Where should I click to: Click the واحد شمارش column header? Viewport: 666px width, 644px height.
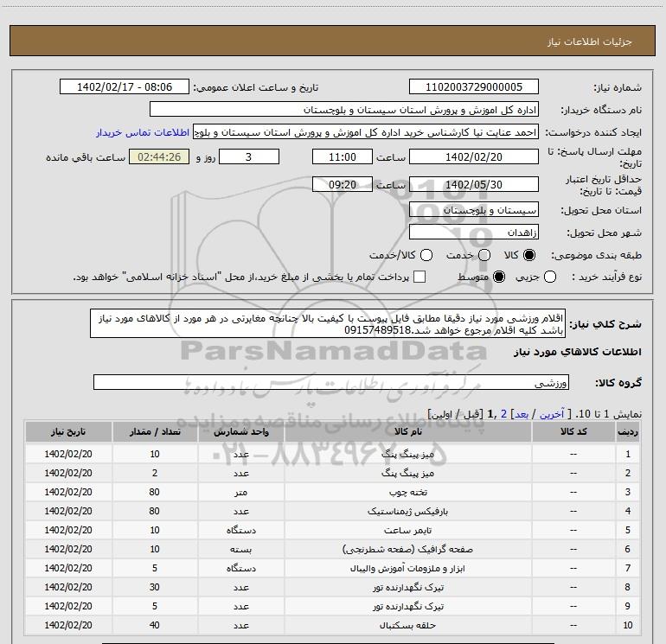(240, 431)
